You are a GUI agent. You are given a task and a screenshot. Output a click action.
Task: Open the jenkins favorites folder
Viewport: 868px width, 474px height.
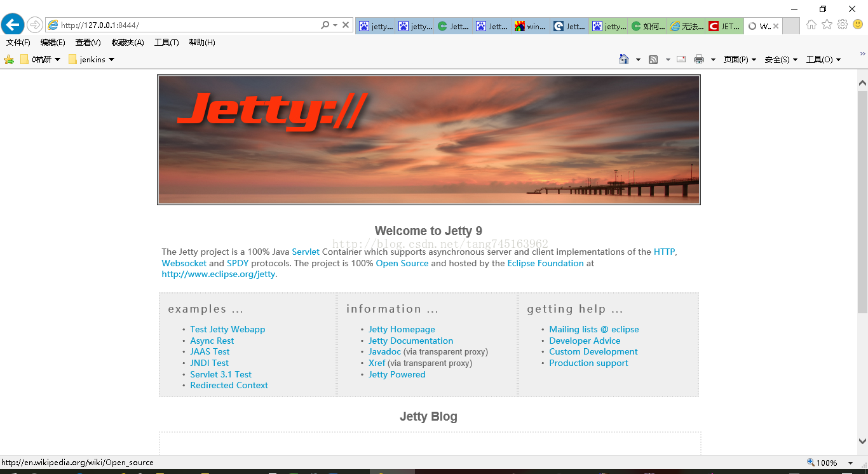click(92, 59)
